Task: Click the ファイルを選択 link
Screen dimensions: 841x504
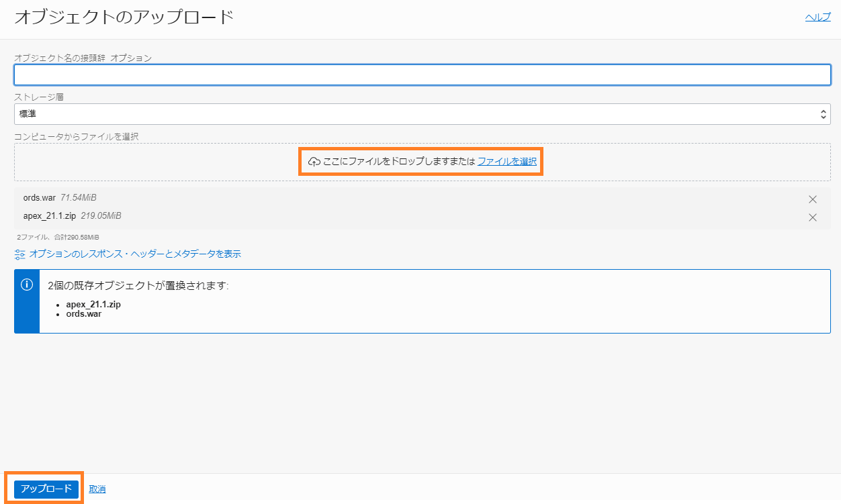Action: 507,162
